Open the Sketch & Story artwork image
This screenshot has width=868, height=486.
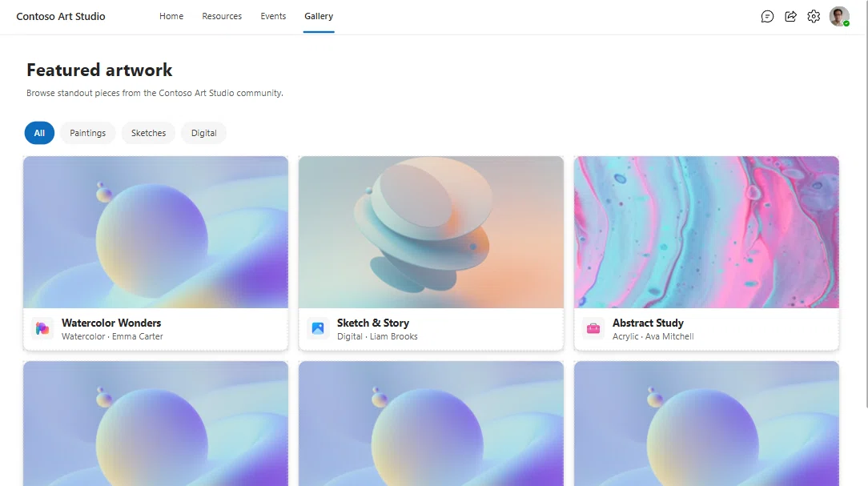[432, 232]
